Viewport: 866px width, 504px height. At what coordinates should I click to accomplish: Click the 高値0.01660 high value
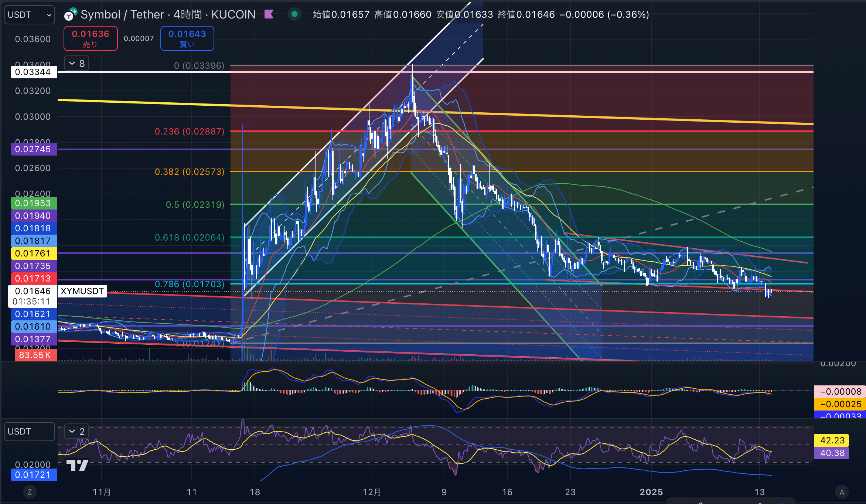(x=403, y=14)
